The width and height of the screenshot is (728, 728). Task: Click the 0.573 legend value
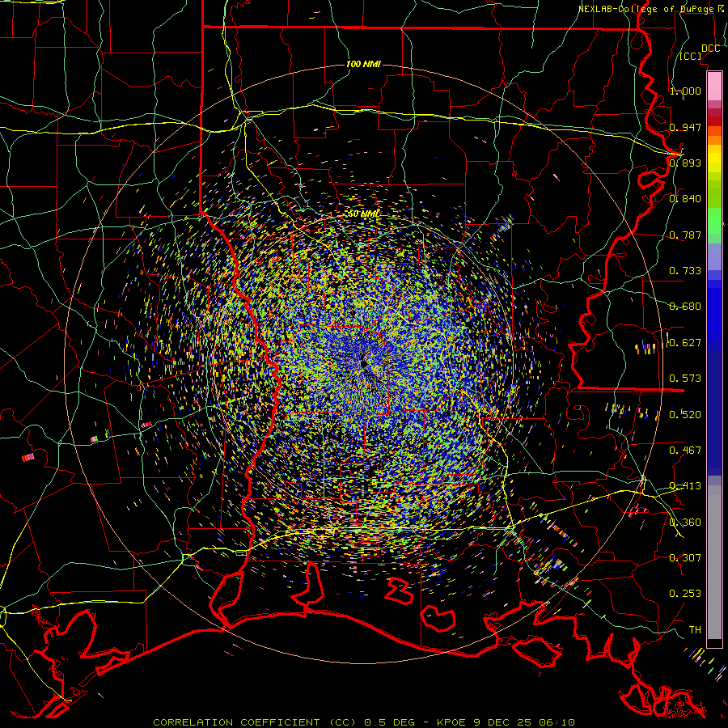(x=685, y=379)
